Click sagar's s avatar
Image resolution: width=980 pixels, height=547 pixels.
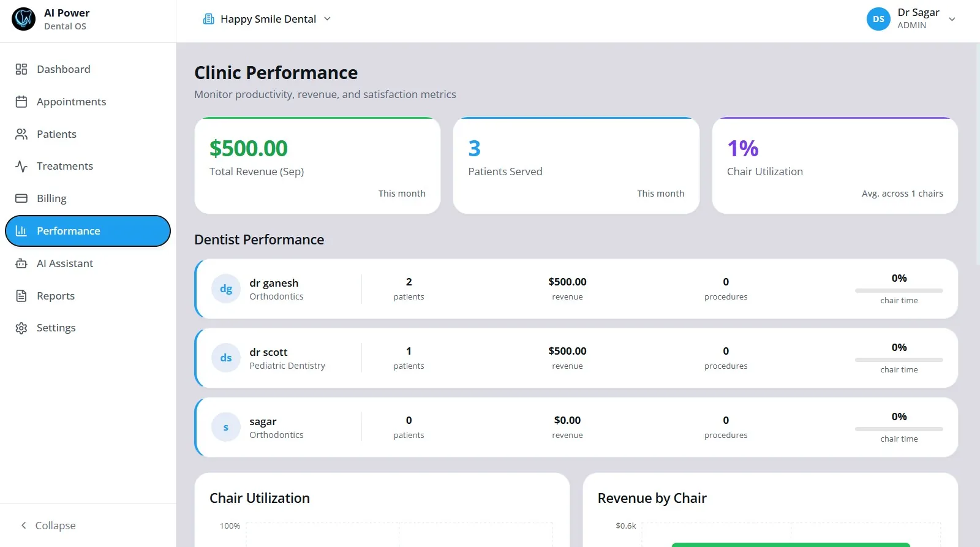pos(226,427)
